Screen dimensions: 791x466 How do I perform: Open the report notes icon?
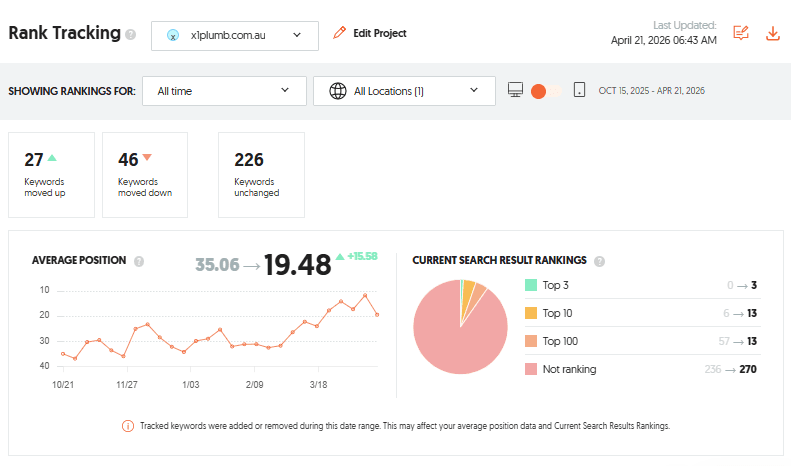pos(741,33)
